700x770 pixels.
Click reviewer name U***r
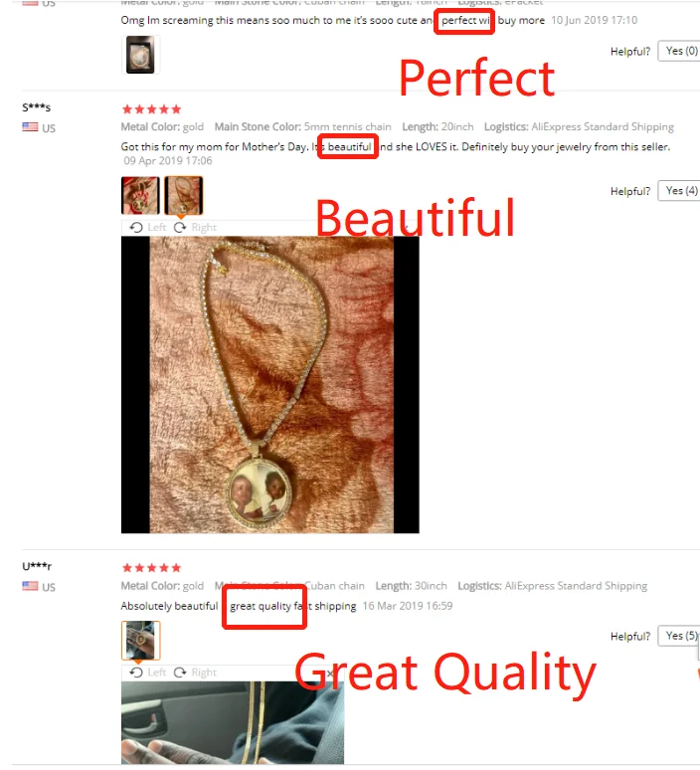point(37,566)
